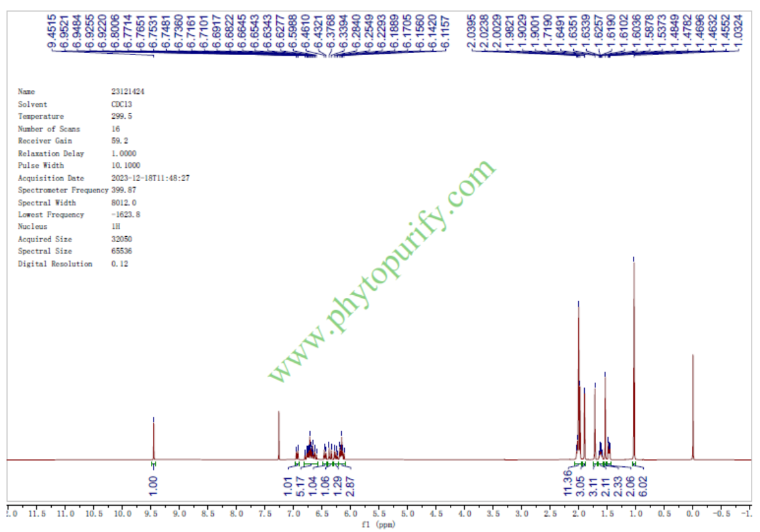The height and width of the screenshot is (532, 760).
Task: Click the solvent peak near 7.26 ppm
Action: (x=279, y=434)
